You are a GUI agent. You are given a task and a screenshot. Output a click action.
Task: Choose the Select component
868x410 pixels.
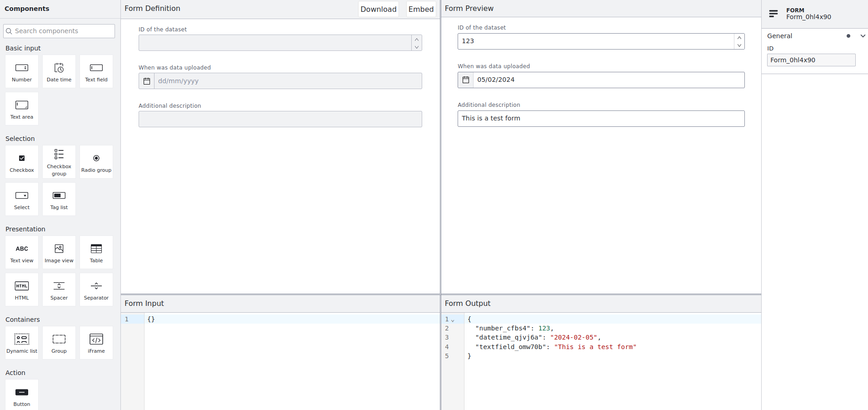[22, 199]
